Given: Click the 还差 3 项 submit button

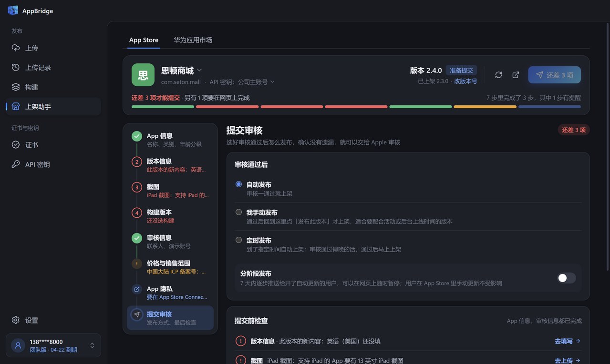Looking at the screenshot, I should [x=554, y=75].
